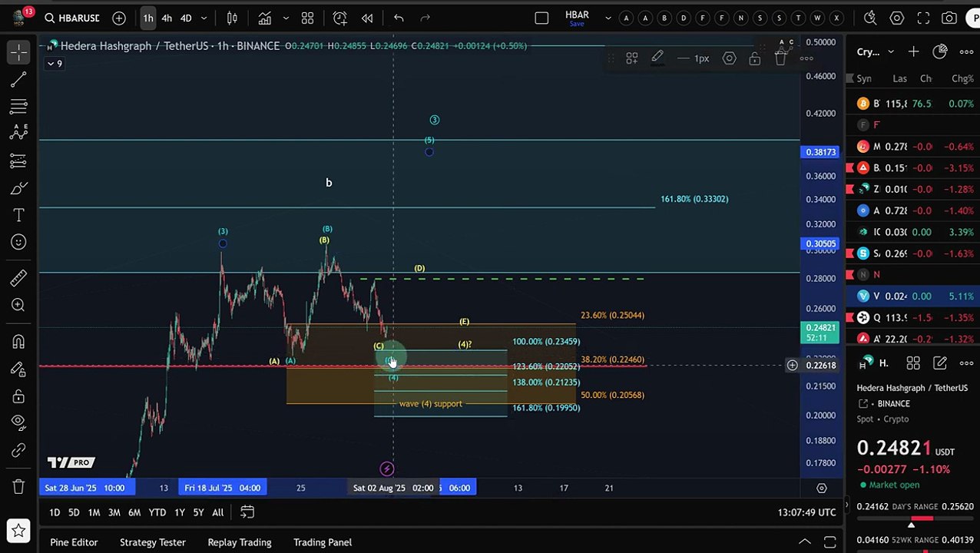Enter fullscreen mode

[924, 18]
